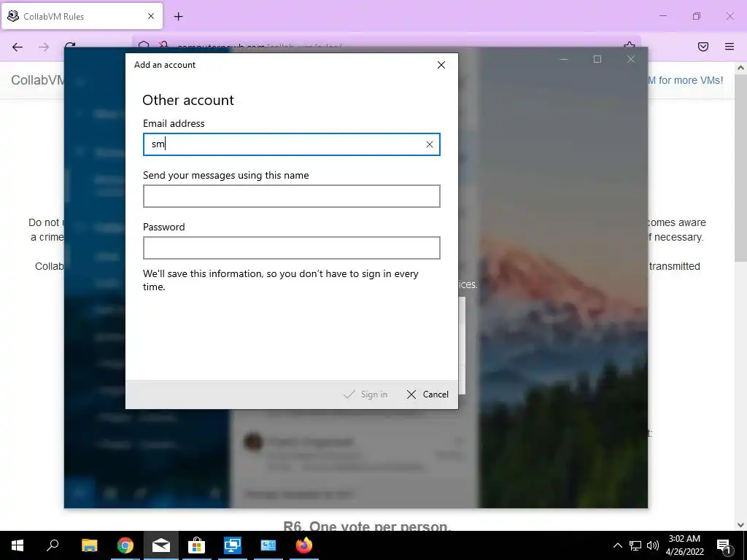Click the CollabVM brand link
This screenshot has height=560, width=747.
pos(37,80)
